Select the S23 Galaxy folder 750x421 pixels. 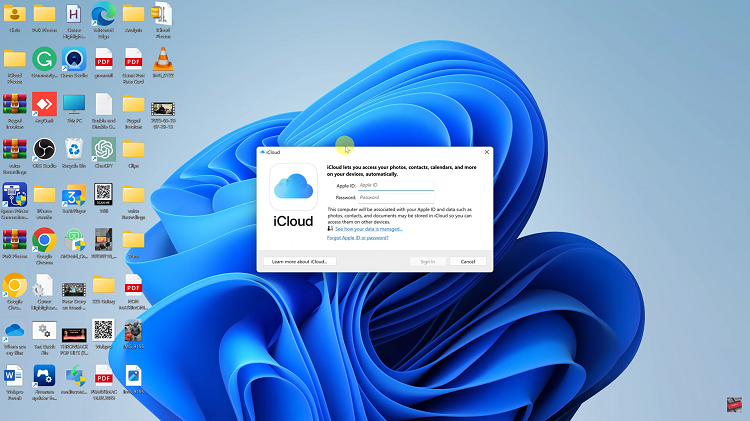104,289
